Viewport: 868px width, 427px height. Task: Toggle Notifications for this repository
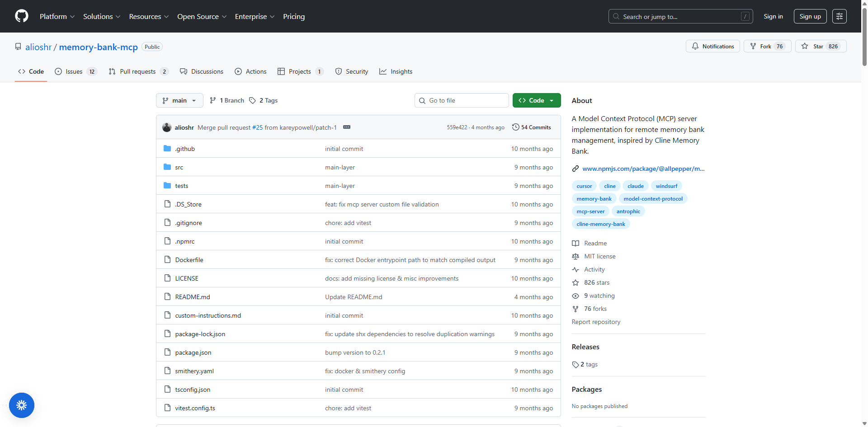point(713,47)
